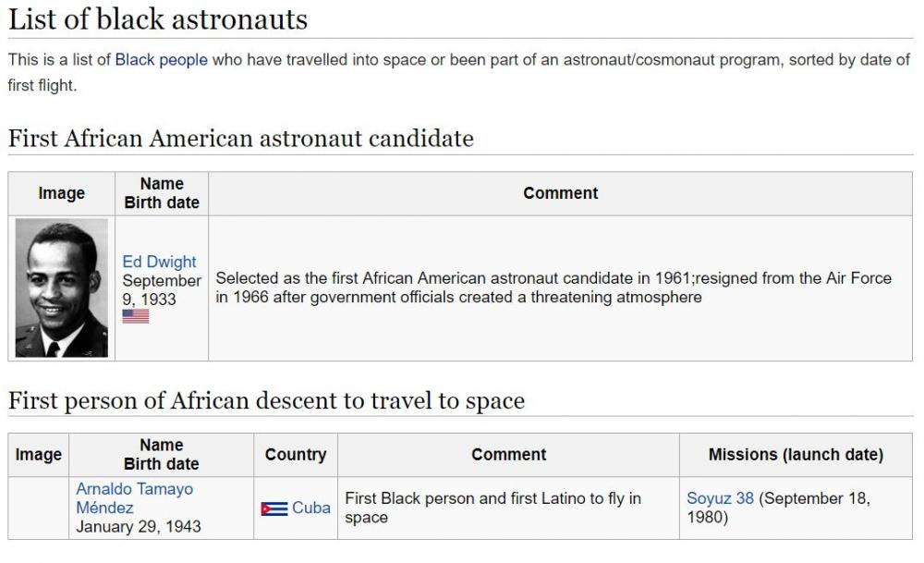Click the Cuba flag icon
The image size is (924, 563).
pos(274,508)
